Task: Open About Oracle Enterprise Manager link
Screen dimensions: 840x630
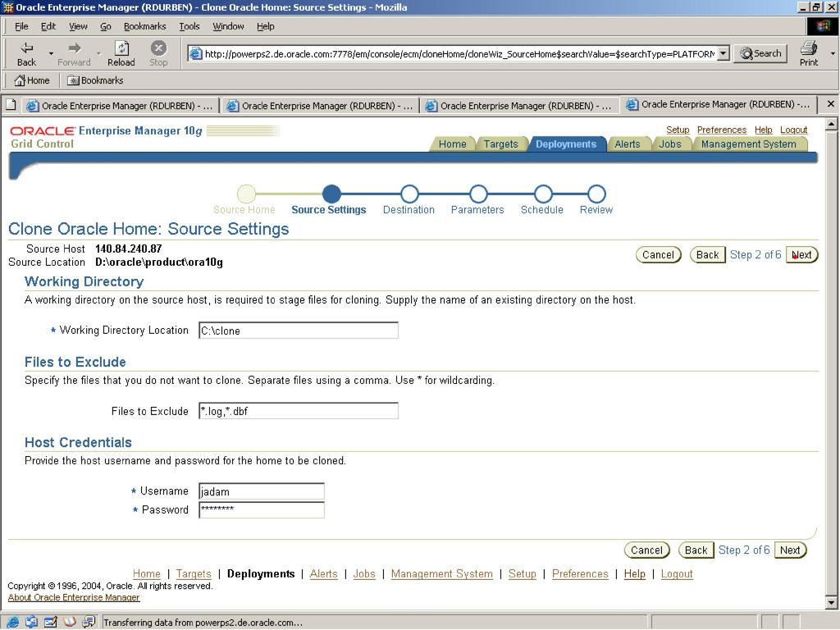Action: [74, 597]
